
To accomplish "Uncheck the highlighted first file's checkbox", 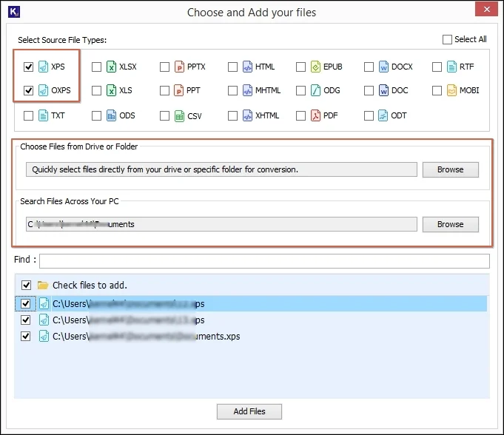I will coord(25,303).
